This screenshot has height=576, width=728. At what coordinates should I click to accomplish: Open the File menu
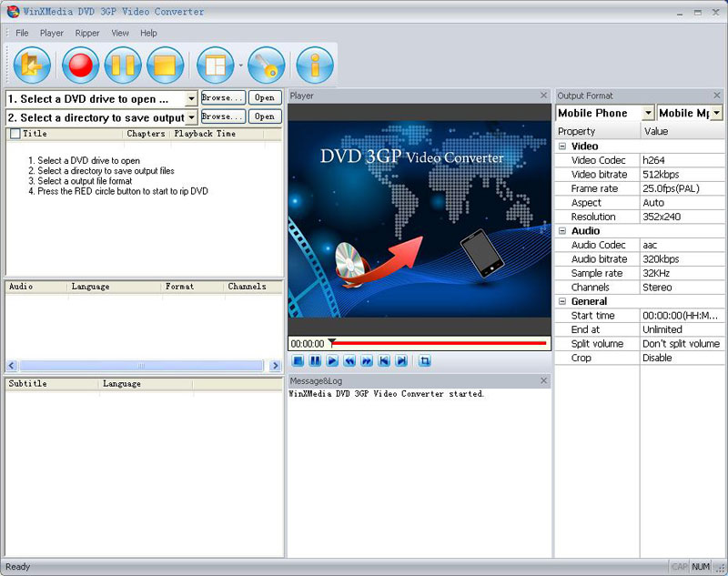22,33
